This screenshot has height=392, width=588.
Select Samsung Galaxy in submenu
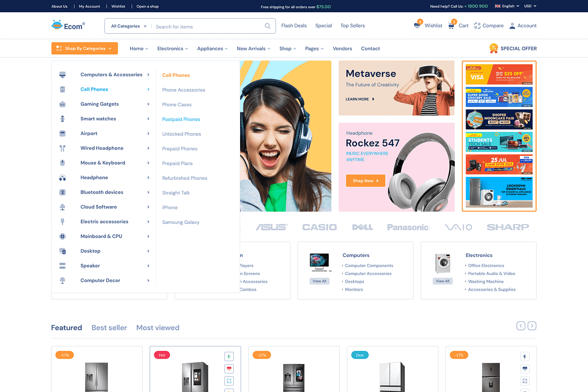(181, 222)
